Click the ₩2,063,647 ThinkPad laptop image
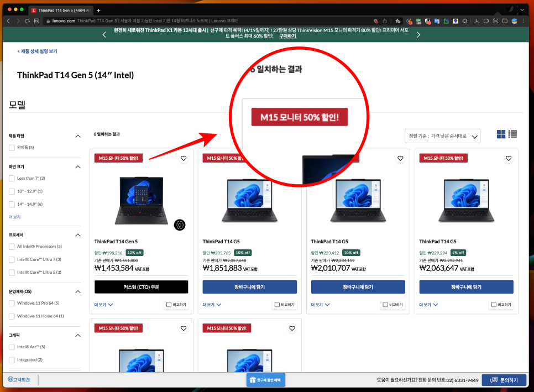This screenshot has height=392, width=534. 466,201
